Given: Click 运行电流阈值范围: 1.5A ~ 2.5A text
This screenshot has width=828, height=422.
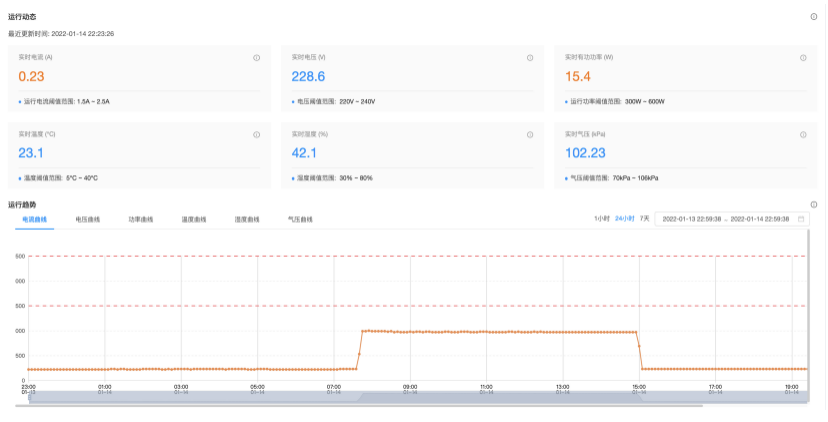Looking at the screenshot, I should click(x=67, y=101).
